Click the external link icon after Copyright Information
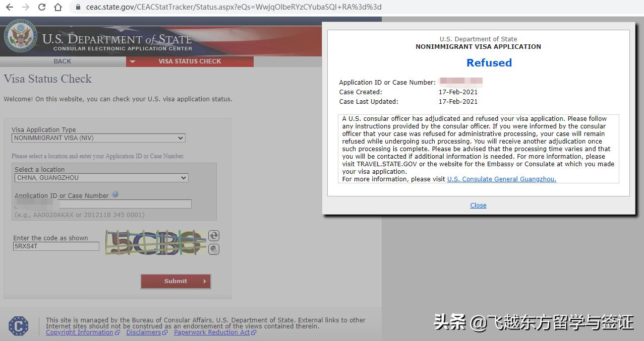The height and width of the screenshot is (341, 644). click(x=118, y=332)
